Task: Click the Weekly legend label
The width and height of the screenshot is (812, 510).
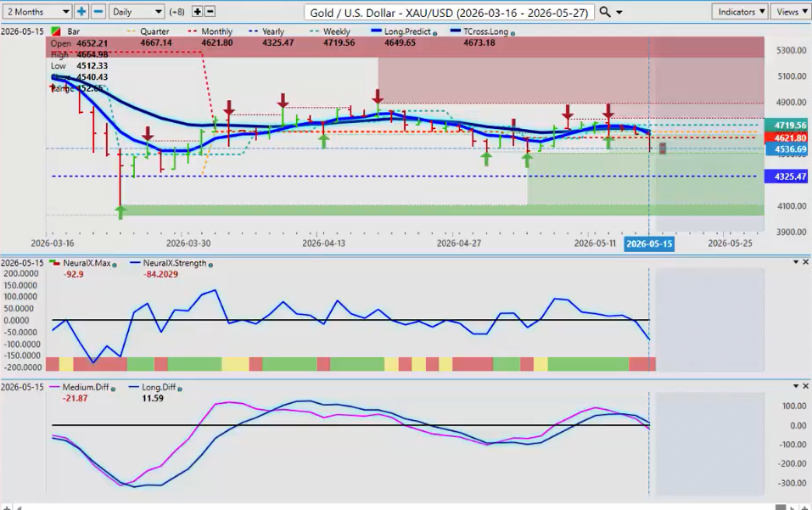Action: click(x=337, y=31)
